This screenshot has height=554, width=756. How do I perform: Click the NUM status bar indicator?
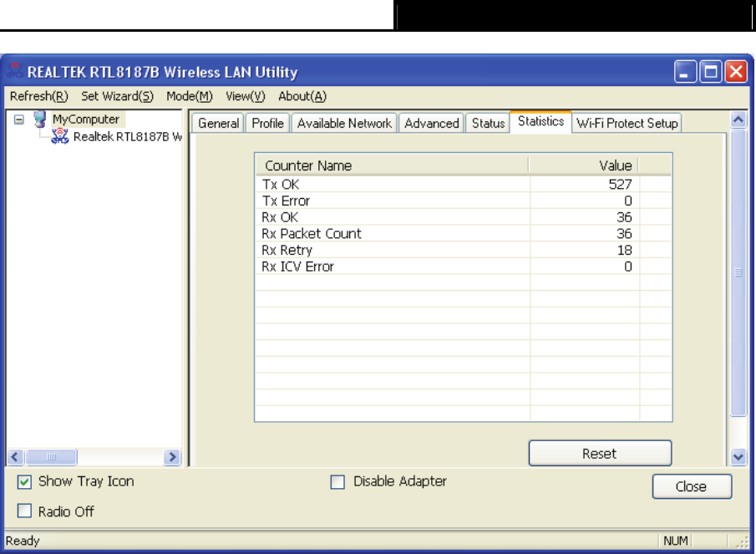click(676, 541)
